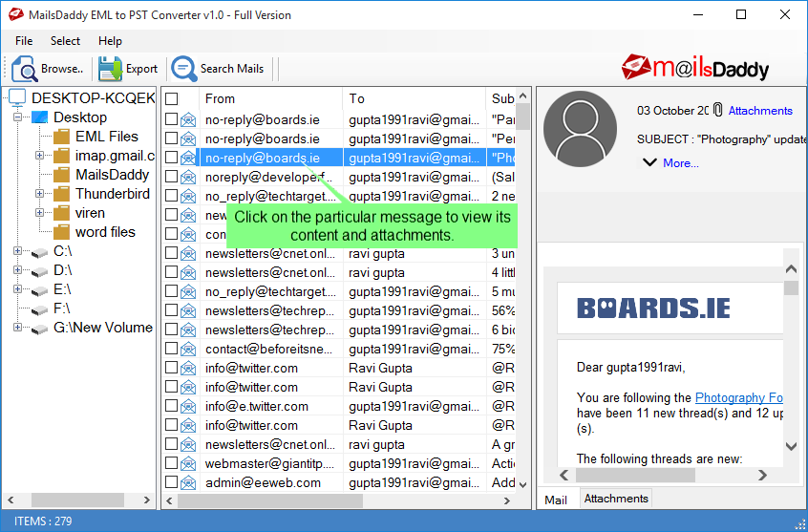This screenshot has width=808, height=532.
Task: Expand the D:\ drive node
Action: coord(17,269)
